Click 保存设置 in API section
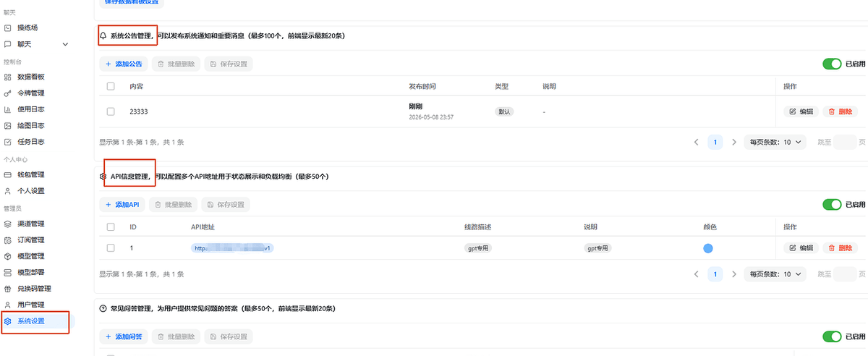 pos(226,205)
